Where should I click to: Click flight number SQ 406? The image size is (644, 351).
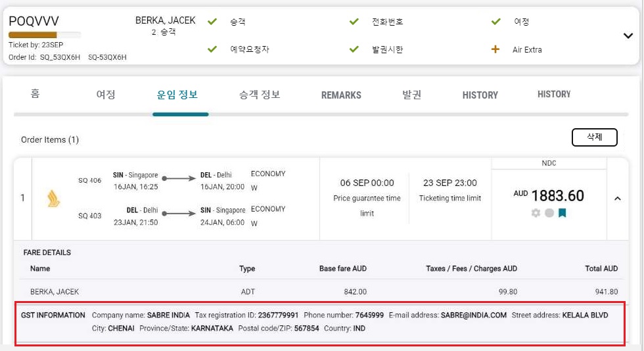(x=89, y=181)
